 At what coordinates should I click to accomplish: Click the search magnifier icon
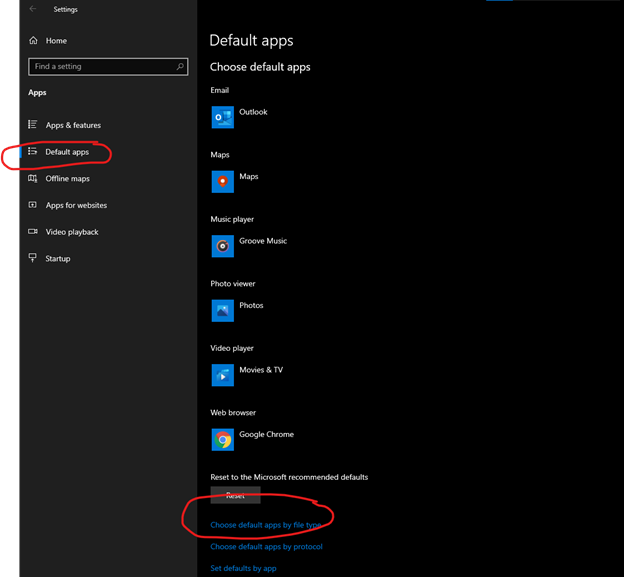point(180,66)
